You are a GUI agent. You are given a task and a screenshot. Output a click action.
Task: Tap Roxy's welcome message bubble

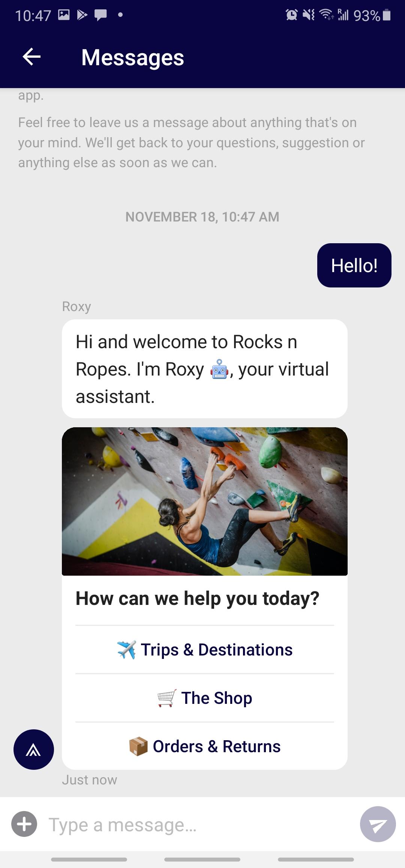[205, 369]
